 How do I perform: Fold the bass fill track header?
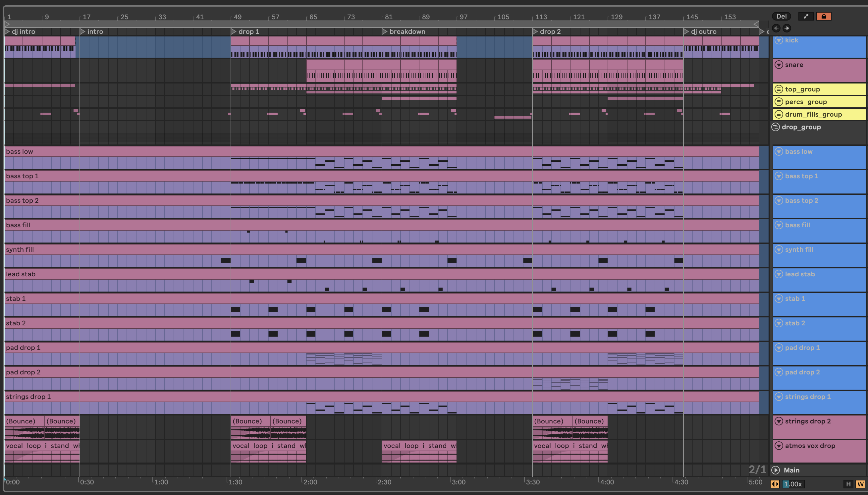click(x=779, y=225)
